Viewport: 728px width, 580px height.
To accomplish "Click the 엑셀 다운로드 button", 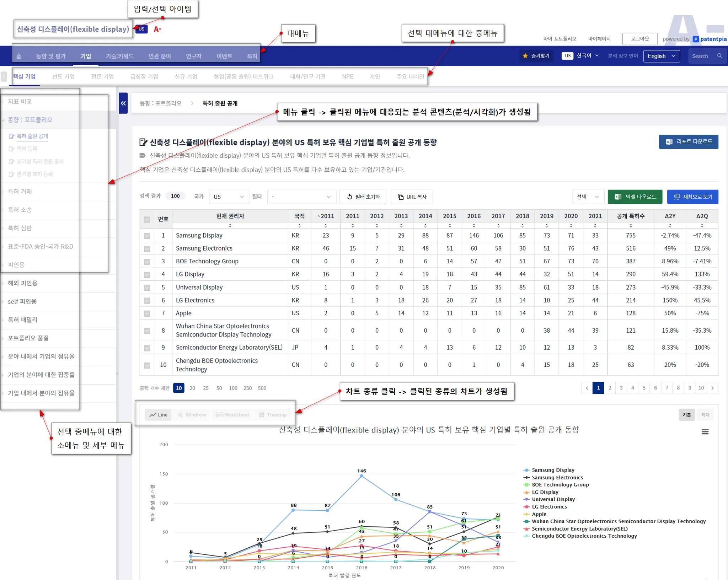I will (x=635, y=197).
